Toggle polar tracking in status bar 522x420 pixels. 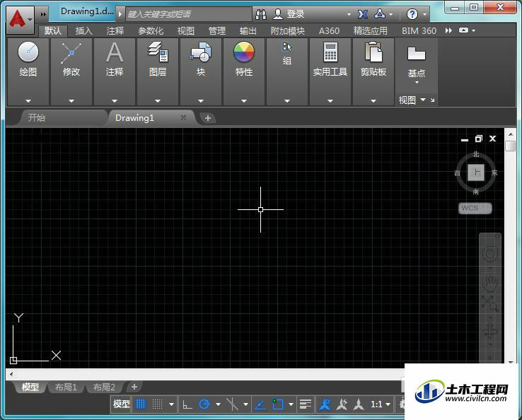(x=204, y=404)
